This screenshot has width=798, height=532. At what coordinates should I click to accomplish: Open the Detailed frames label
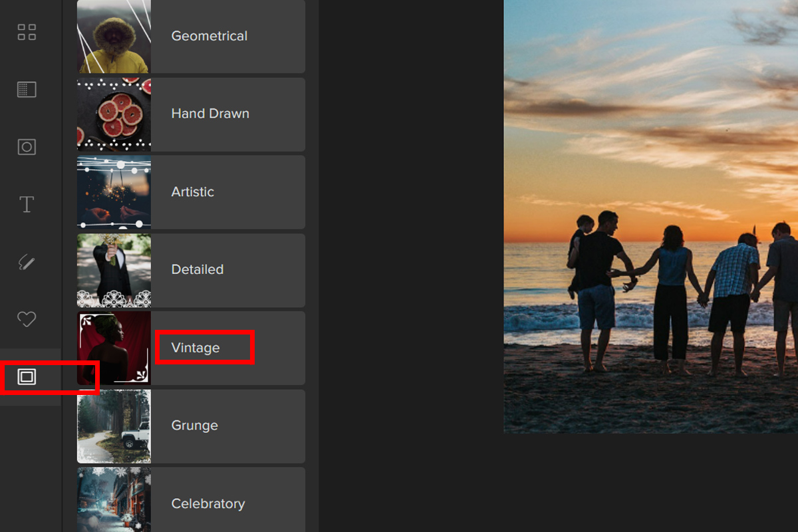[197, 269]
